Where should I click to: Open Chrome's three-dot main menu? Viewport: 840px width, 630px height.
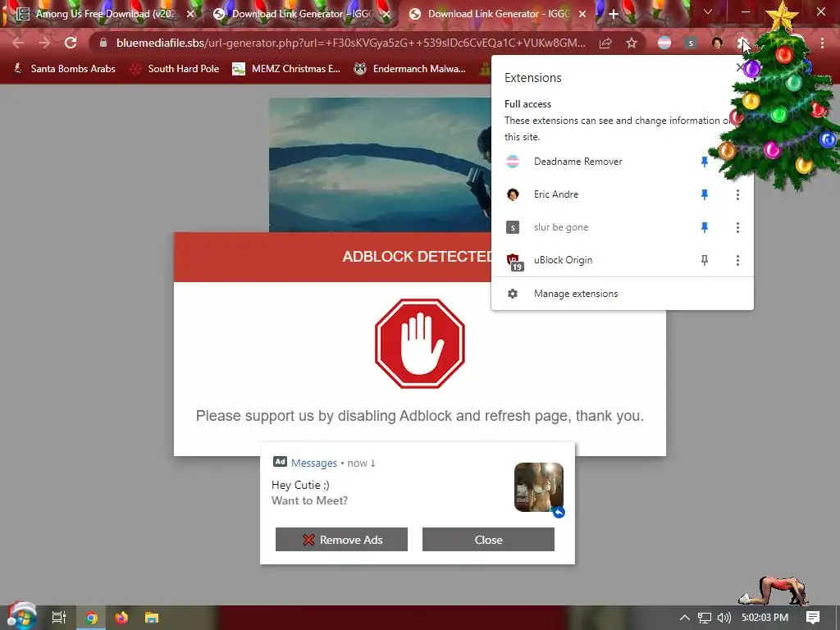coord(822,43)
